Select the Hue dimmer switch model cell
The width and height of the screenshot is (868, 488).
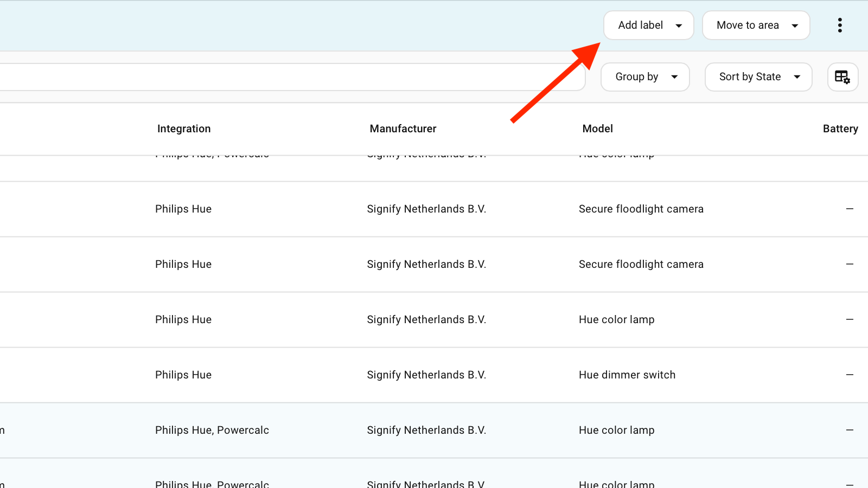point(627,375)
